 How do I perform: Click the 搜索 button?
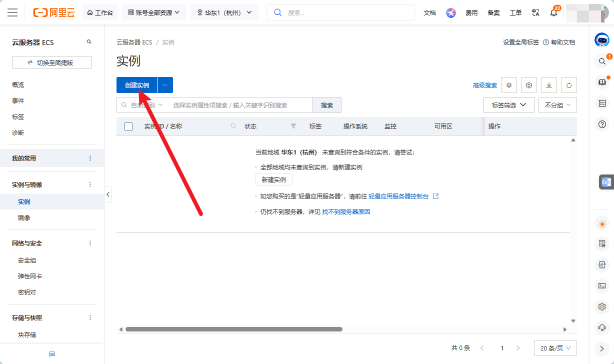click(x=327, y=105)
